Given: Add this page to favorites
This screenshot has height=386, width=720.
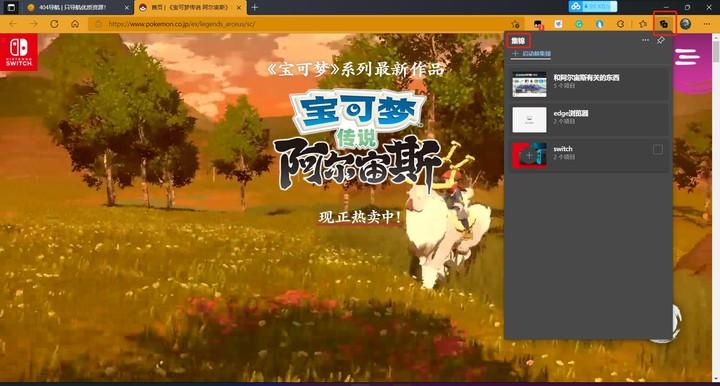Looking at the screenshot, I should point(516,24).
